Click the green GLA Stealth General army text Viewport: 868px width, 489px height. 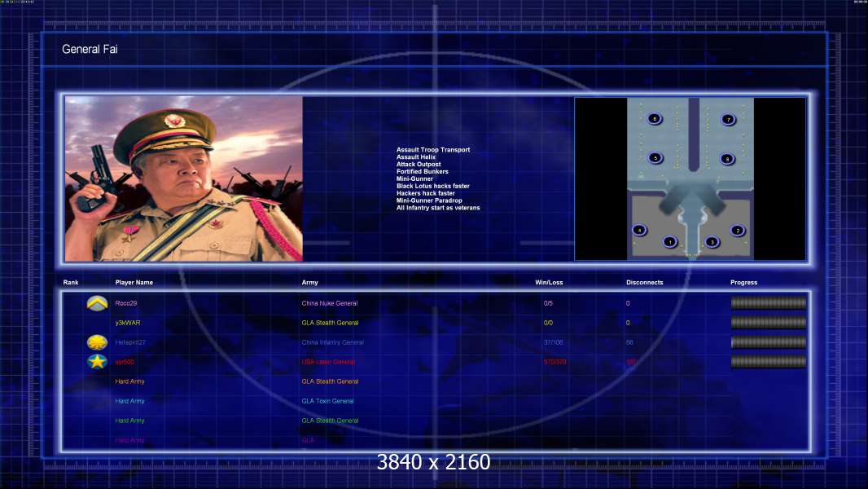(330, 421)
